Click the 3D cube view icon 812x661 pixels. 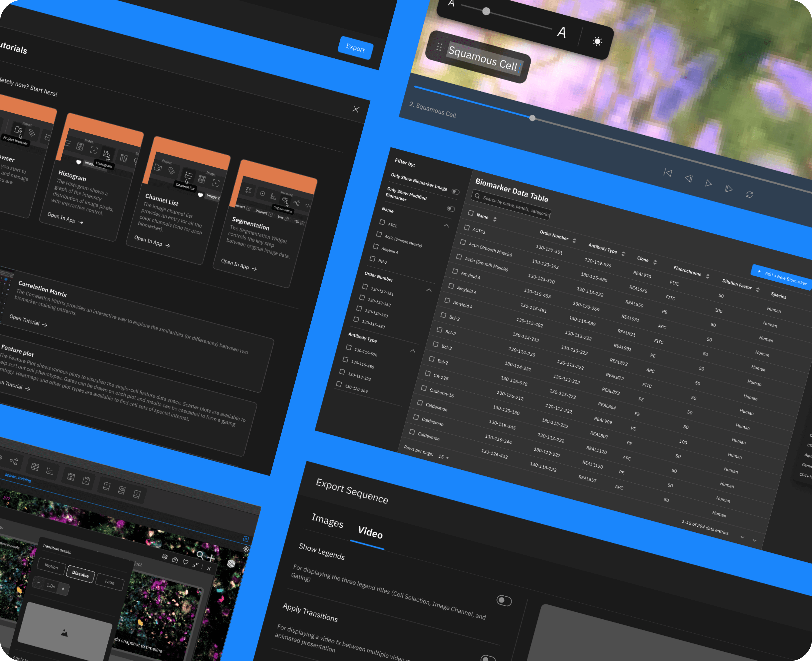pos(231,564)
